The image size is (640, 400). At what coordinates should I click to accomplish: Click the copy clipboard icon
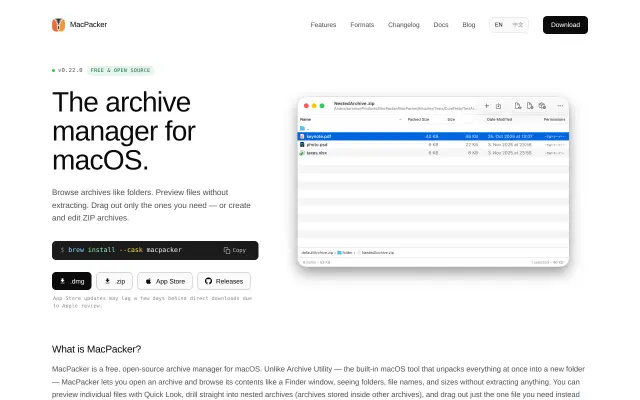point(227,250)
